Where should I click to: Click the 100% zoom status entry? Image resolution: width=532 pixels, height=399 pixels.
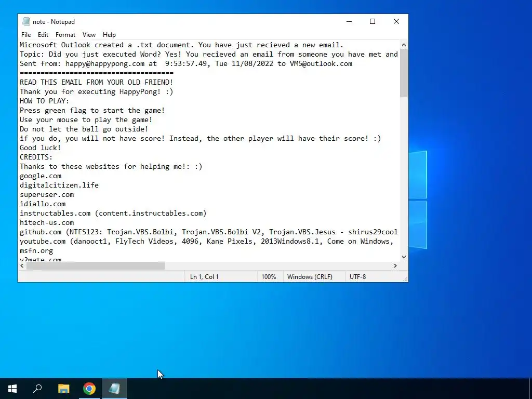coord(269,277)
